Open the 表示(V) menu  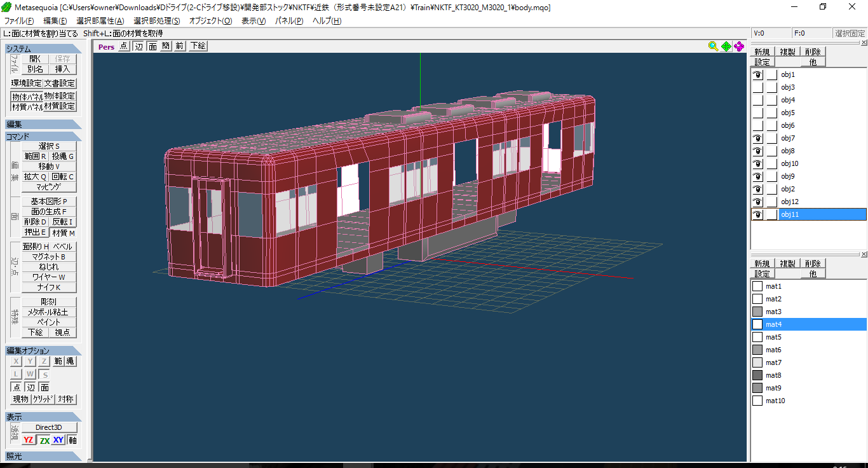pyautogui.click(x=254, y=21)
